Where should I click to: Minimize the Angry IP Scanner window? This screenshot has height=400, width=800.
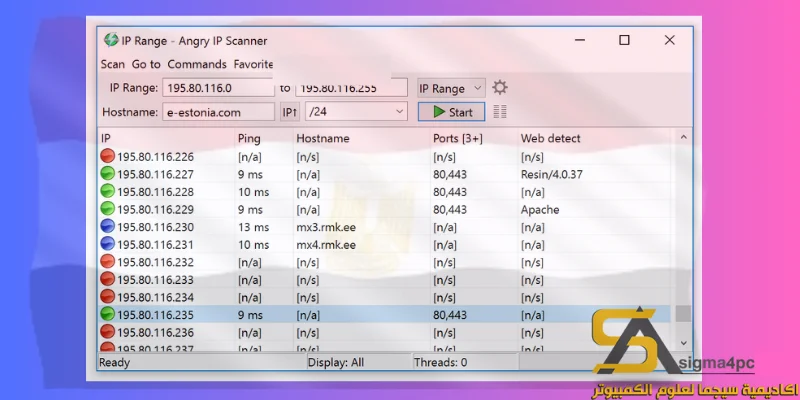click(579, 40)
